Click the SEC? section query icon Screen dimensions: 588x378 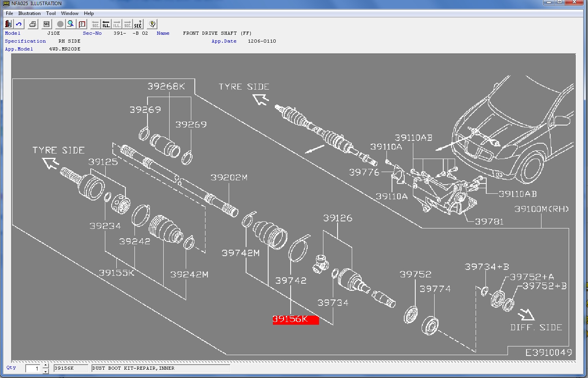point(138,24)
